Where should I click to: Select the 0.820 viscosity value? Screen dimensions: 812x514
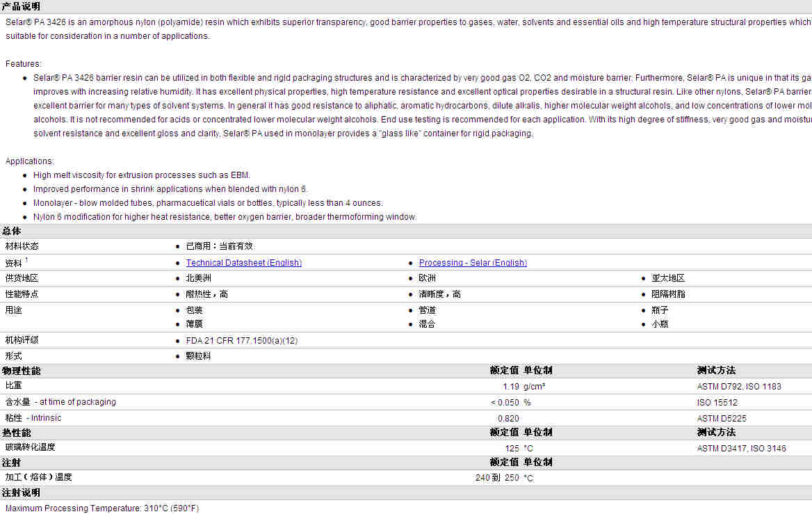click(508, 419)
